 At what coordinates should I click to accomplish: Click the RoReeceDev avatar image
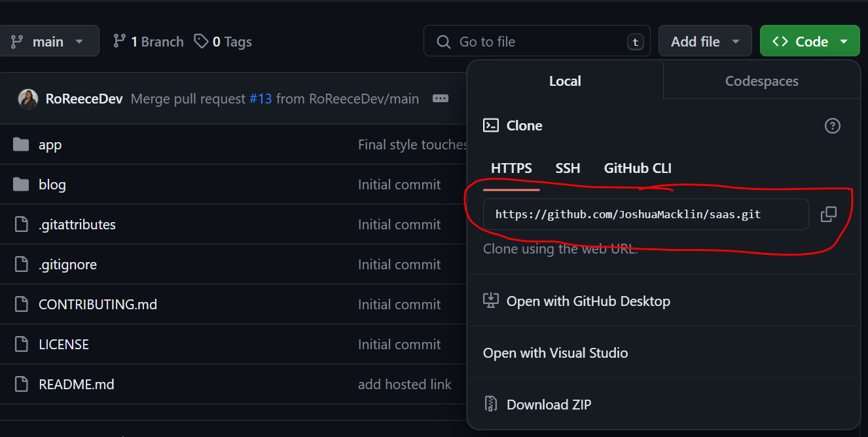click(x=28, y=99)
